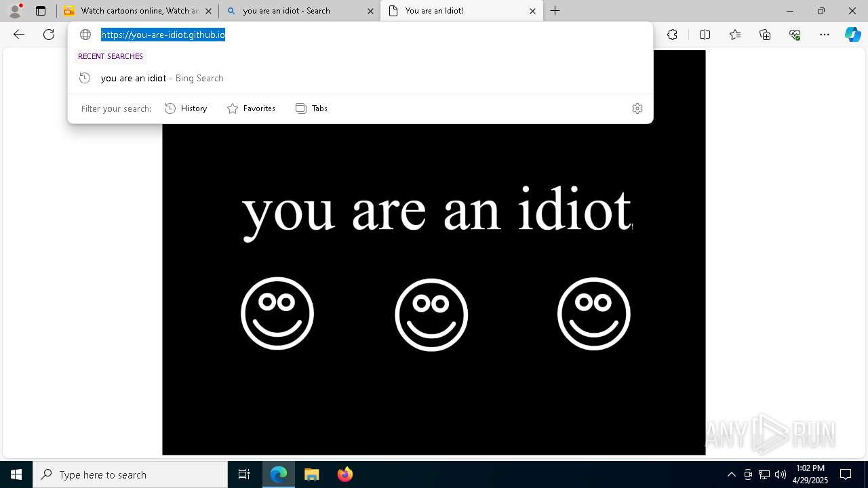Go back with the back arrow
868x488 pixels.
point(19,35)
